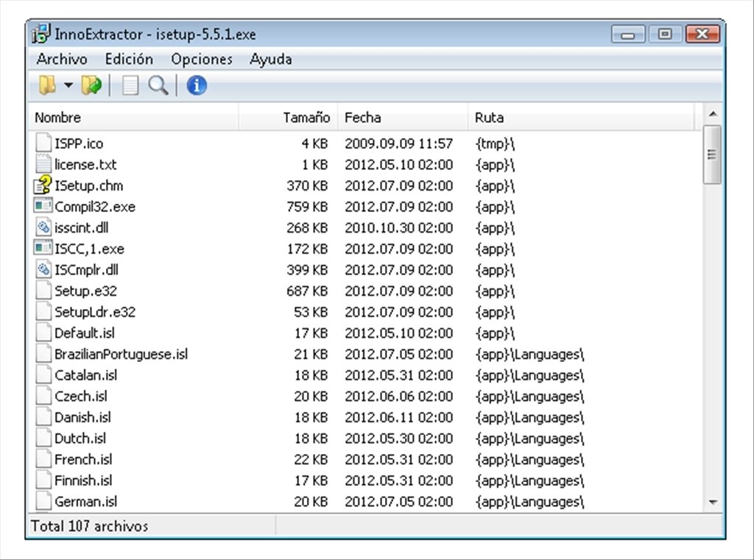
Task: Click the license.txt file icon
Action: 43,164
